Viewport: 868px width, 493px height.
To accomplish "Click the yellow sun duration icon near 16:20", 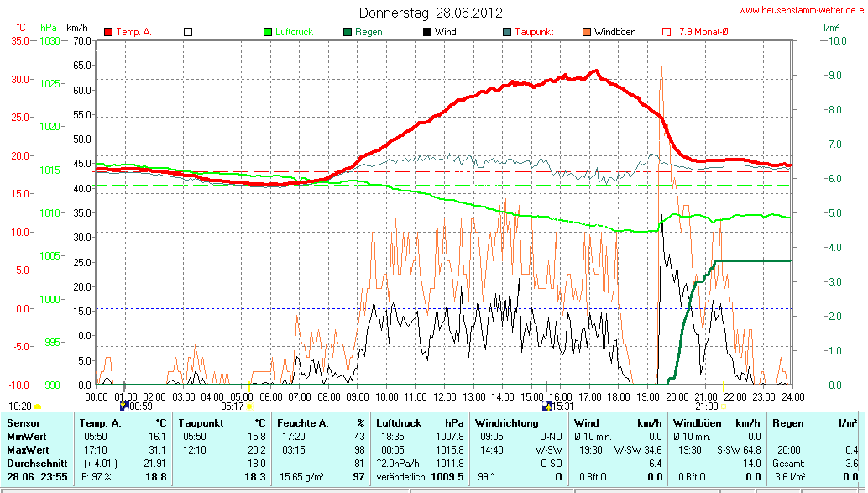I will [x=37, y=406].
